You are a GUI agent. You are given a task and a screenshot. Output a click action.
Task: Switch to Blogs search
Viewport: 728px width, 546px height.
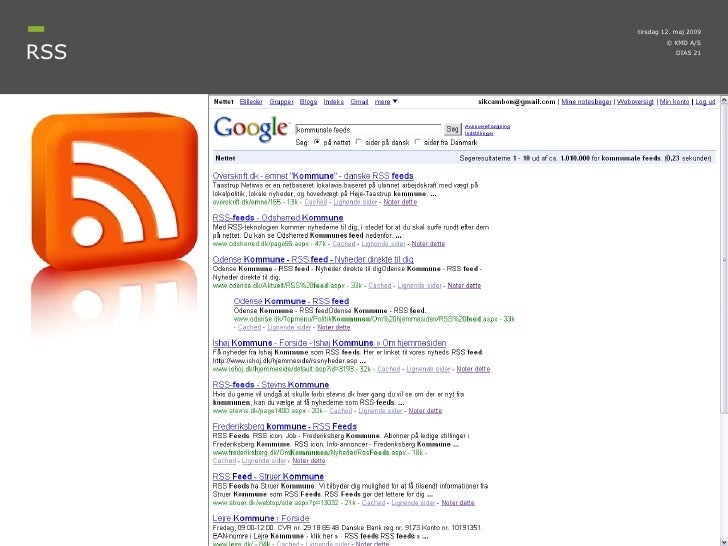click(308, 102)
